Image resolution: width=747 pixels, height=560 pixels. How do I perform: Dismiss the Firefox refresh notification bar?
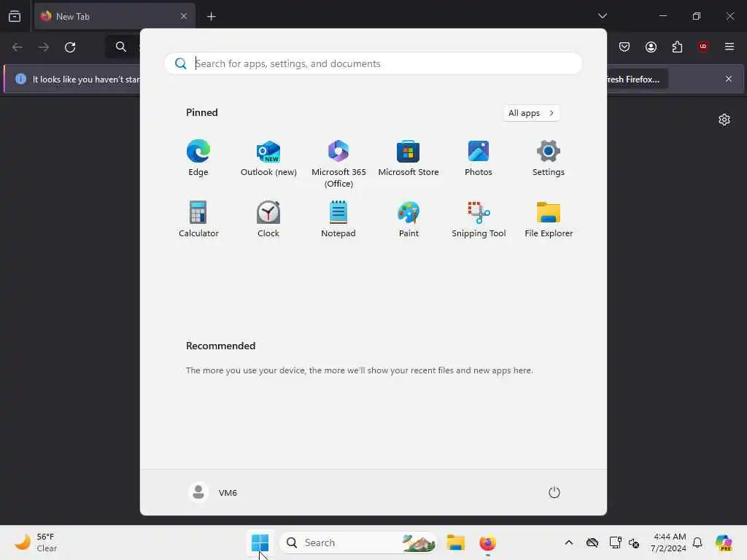(x=729, y=79)
